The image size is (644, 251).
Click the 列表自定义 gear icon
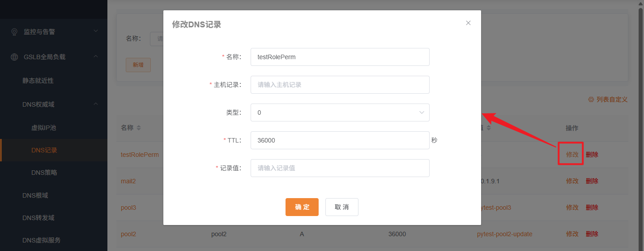(x=591, y=100)
